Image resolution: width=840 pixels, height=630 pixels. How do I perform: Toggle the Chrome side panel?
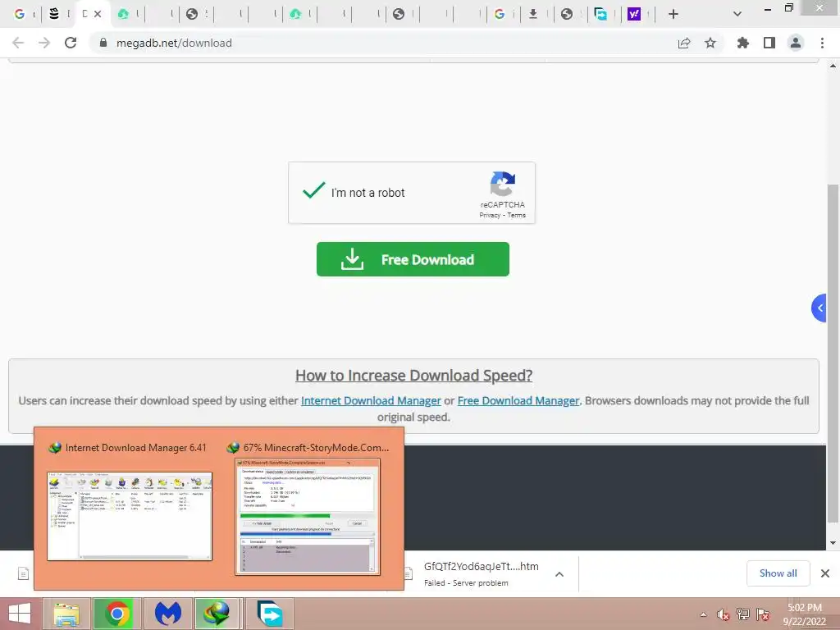pos(769,43)
